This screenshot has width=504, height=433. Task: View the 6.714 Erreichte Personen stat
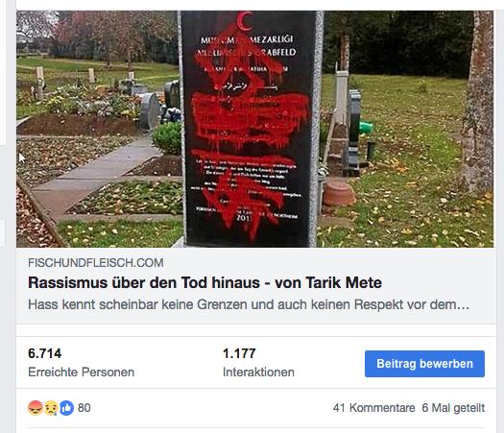pos(81,362)
